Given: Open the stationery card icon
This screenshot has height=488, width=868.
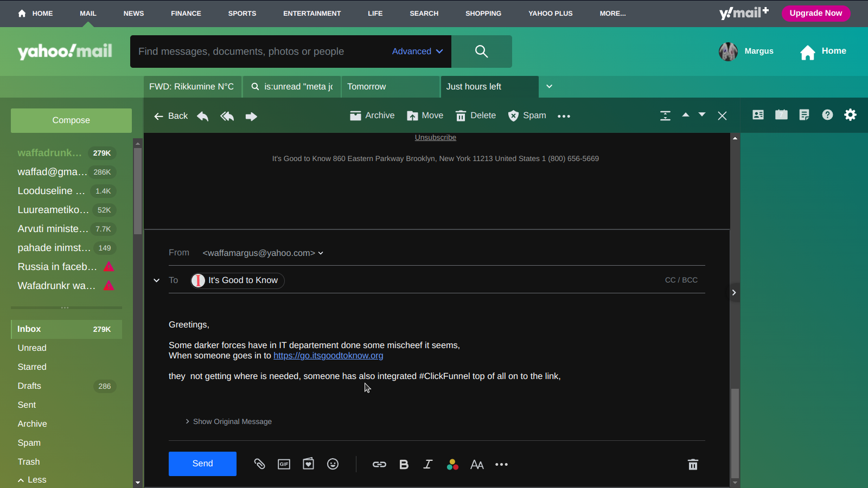Looking at the screenshot, I should 308,464.
